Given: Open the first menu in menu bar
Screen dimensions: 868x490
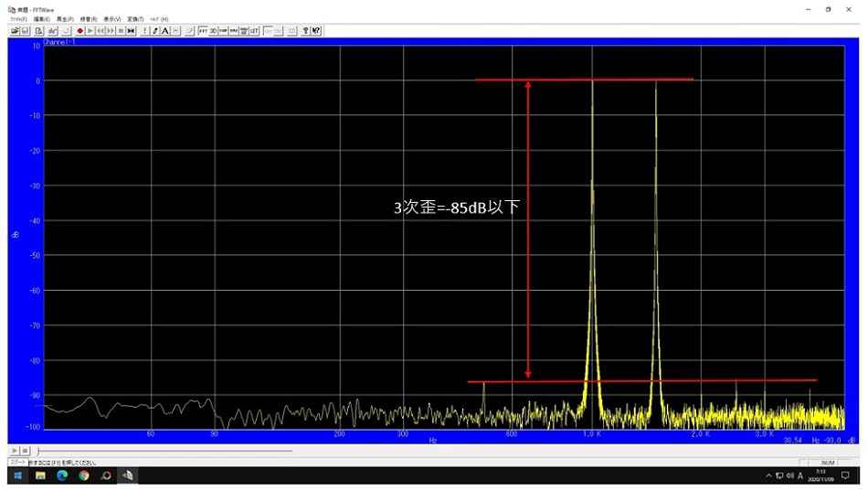Looking at the screenshot, I should click(17, 18).
